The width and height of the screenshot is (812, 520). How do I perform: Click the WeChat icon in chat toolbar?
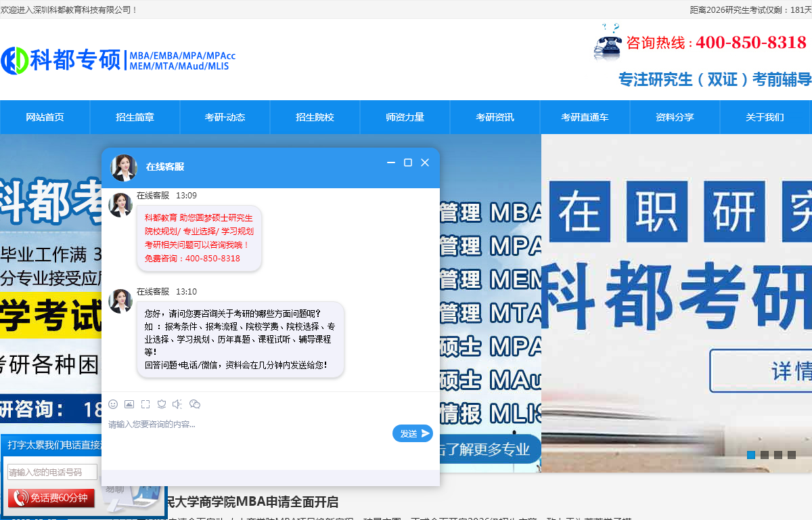click(195, 404)
